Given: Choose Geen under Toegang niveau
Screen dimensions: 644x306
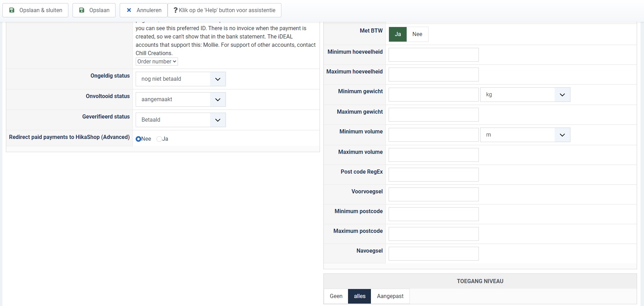Looking at the screenshot, I should tap(336, 296).
